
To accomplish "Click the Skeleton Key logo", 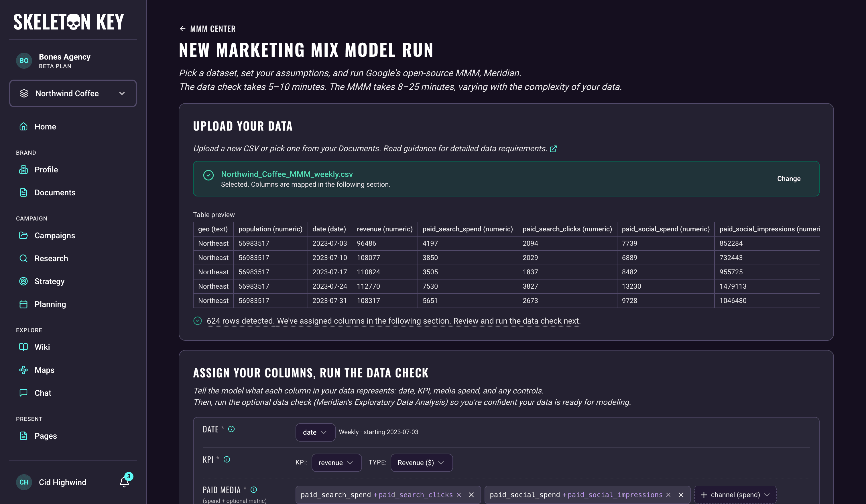I will tap(68, 22).
